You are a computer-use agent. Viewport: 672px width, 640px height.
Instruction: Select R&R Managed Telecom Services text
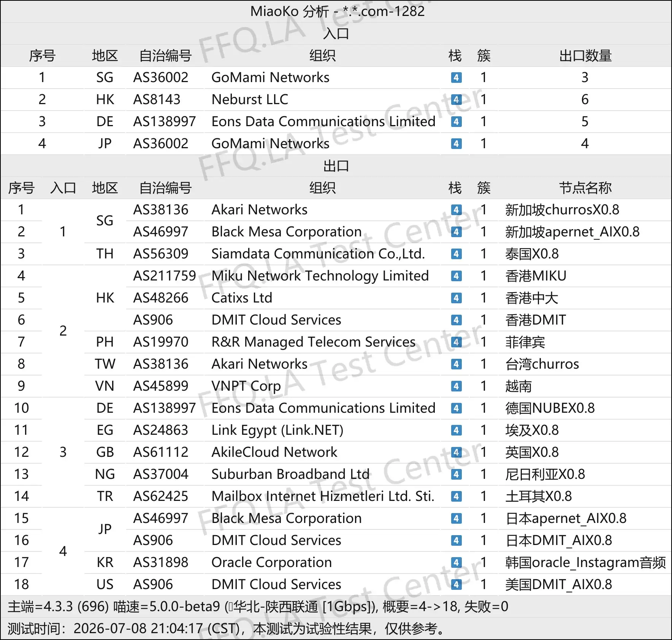pos(314,342)
